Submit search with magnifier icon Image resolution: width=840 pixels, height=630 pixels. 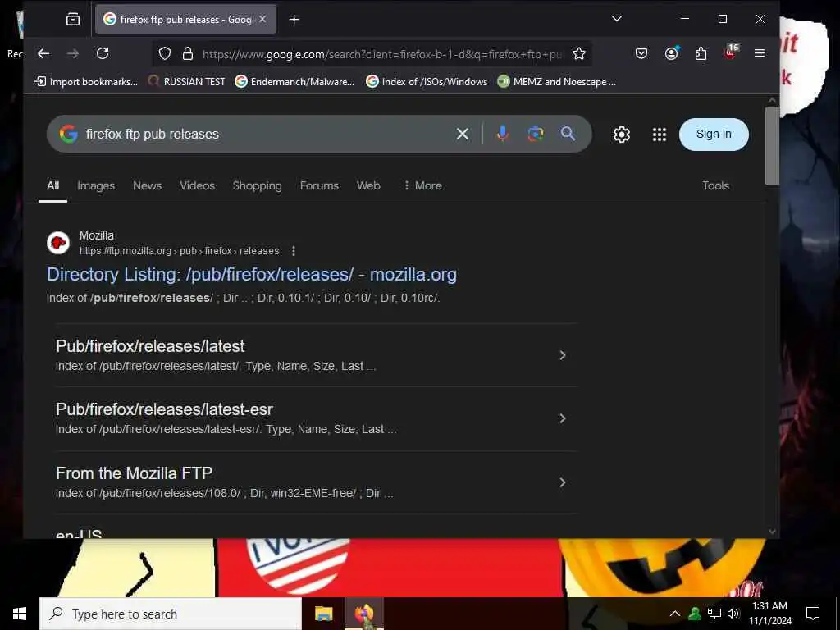(568, 134)
